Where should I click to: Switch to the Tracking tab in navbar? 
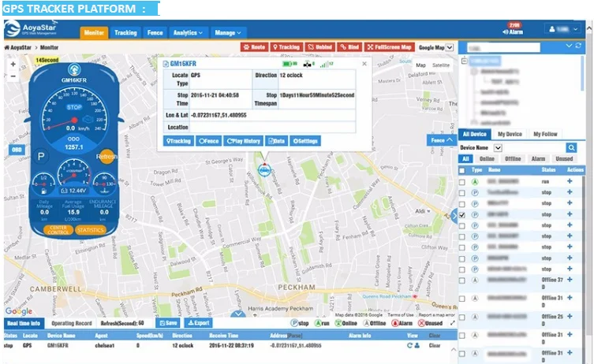[125, 32]
